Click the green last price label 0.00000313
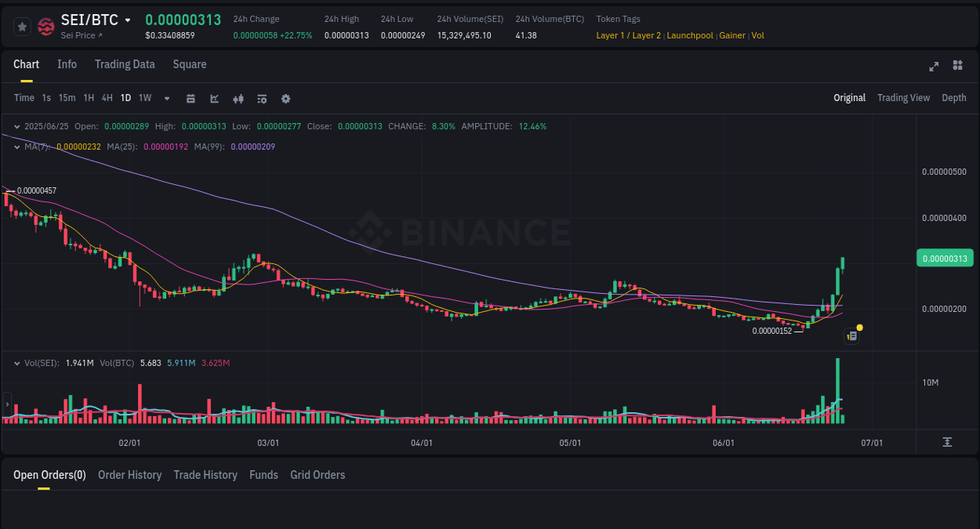The image size is (980, 529). point(945,257)
